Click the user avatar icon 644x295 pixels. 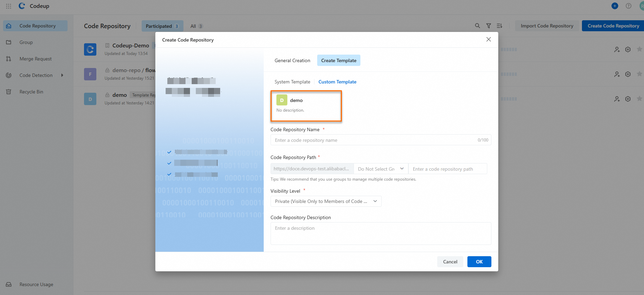click(x=642, y=6)
